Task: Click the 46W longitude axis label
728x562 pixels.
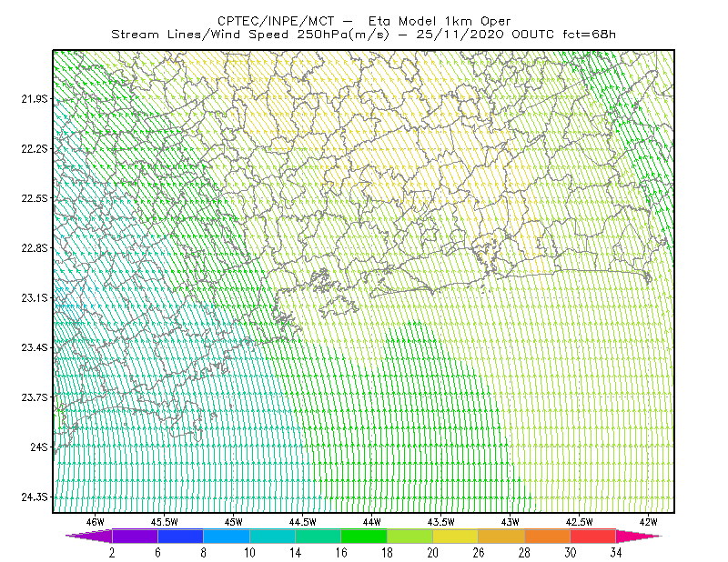Action: point(96,522)
